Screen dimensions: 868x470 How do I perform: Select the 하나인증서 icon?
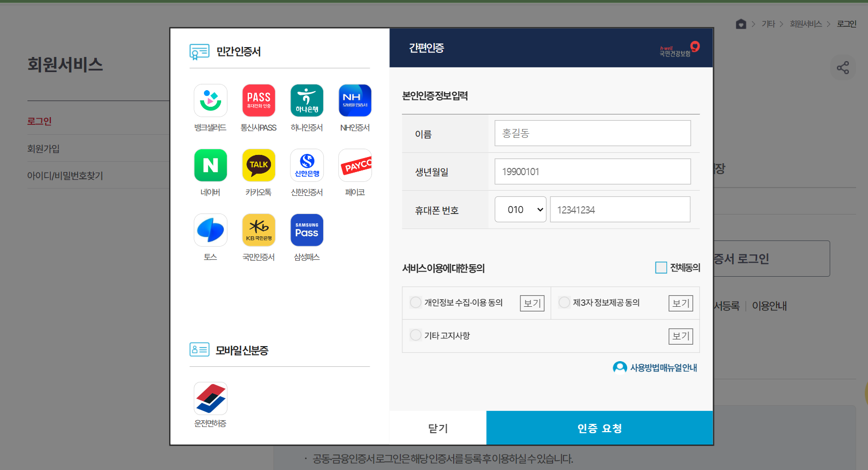coord(307,101)
